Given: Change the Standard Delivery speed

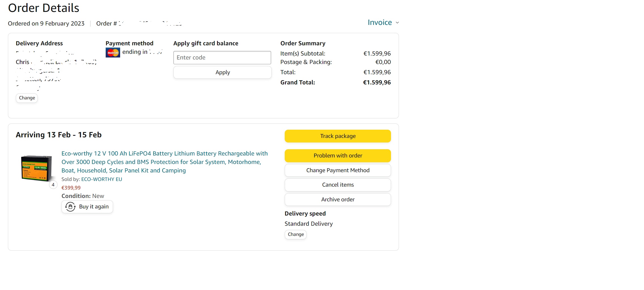Looking at the screenshot, I should tap(296, 234).
